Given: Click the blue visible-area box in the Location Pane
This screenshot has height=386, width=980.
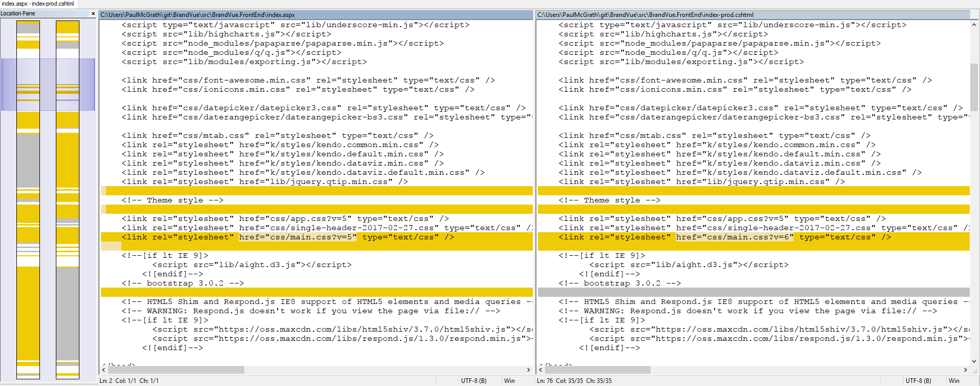Looking at the screenshot, I should (48, 85).
